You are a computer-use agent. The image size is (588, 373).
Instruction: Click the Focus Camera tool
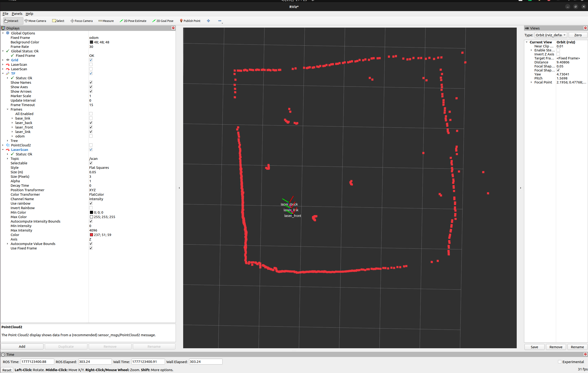click(x=81, y=21)
